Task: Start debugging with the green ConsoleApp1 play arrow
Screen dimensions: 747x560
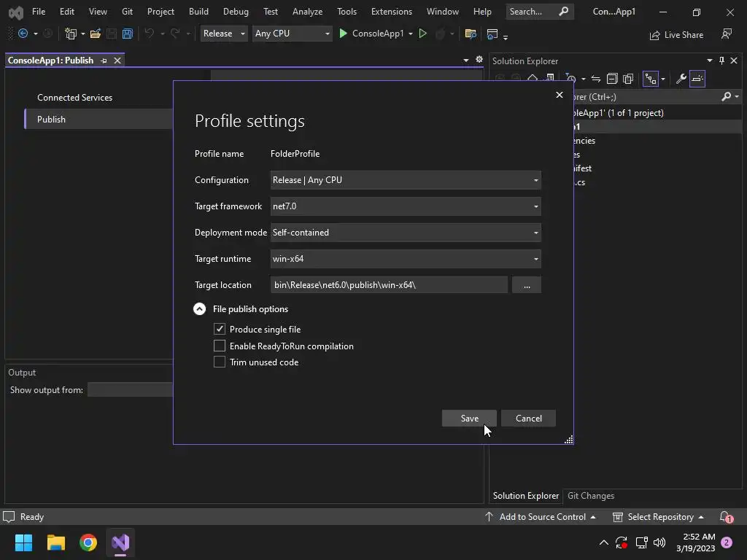Action: (x=343, y=34)
